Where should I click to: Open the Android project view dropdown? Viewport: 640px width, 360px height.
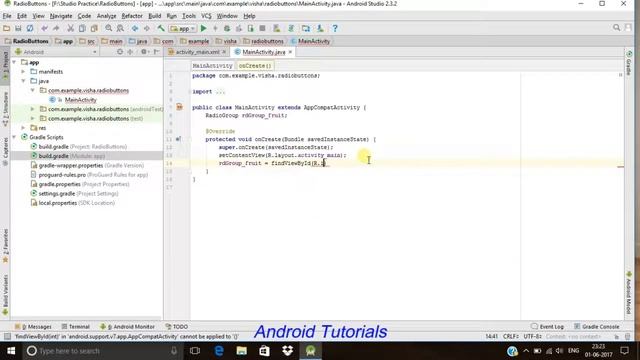pyautogui.click(x=56, y=52)
